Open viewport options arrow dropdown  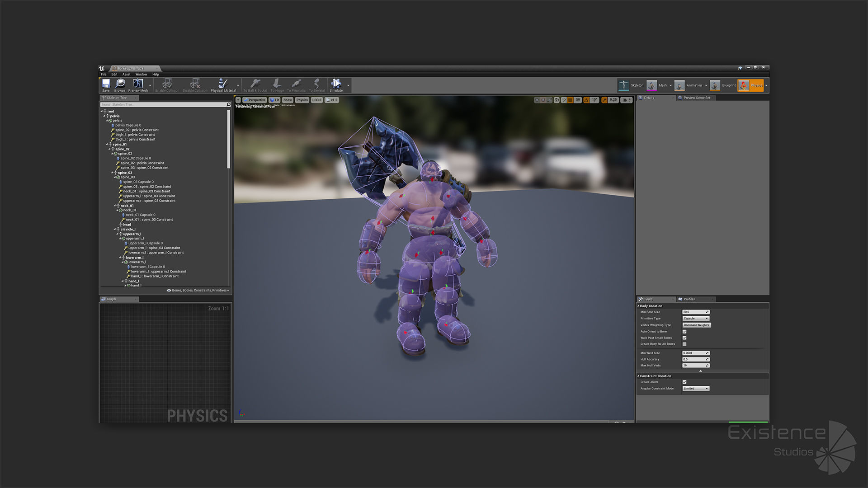238,100
